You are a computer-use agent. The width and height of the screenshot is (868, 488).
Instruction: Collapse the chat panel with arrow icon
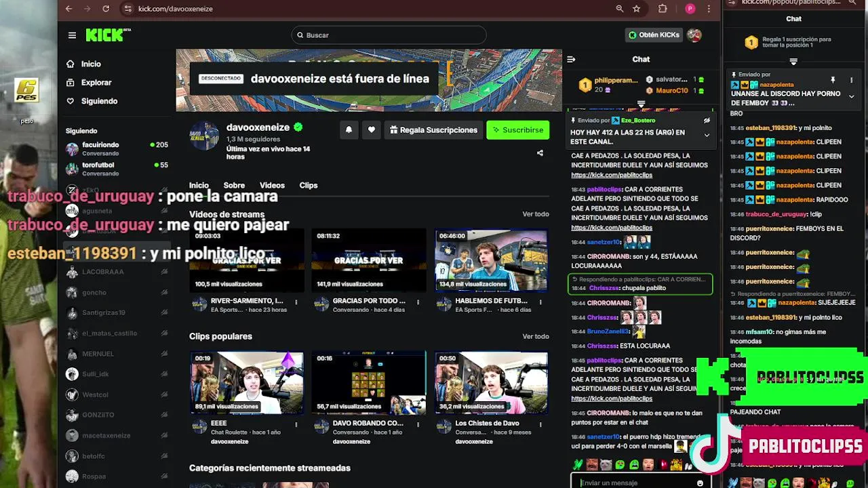(571, 60)
